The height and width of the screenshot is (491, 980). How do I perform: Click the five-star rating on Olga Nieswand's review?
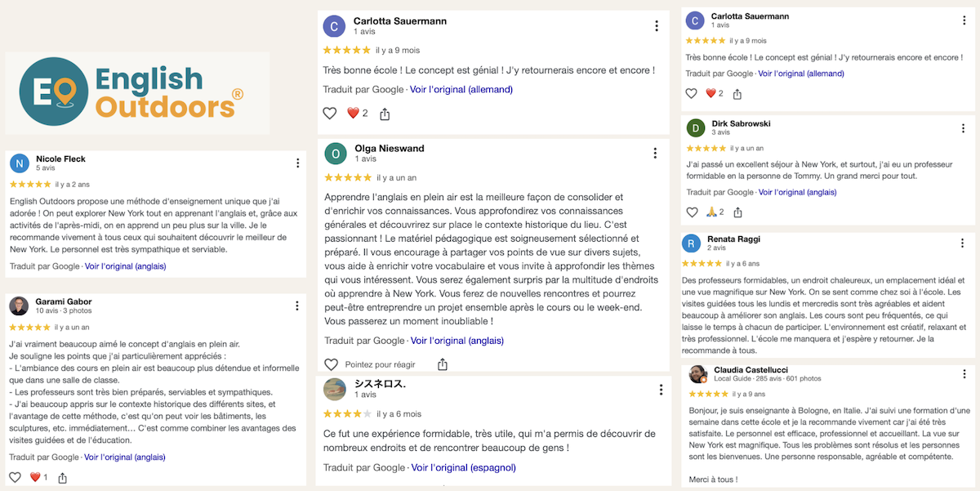(x=347, y=177)
